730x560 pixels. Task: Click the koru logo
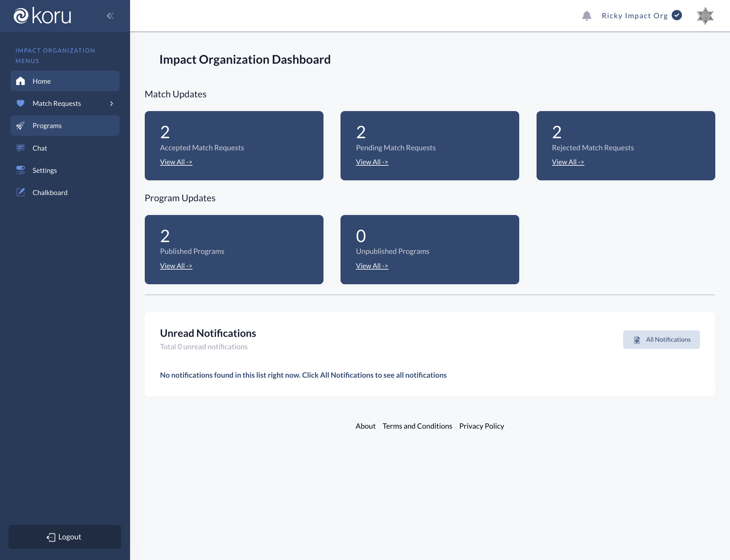pyautogui.click(x=42, y=16)
